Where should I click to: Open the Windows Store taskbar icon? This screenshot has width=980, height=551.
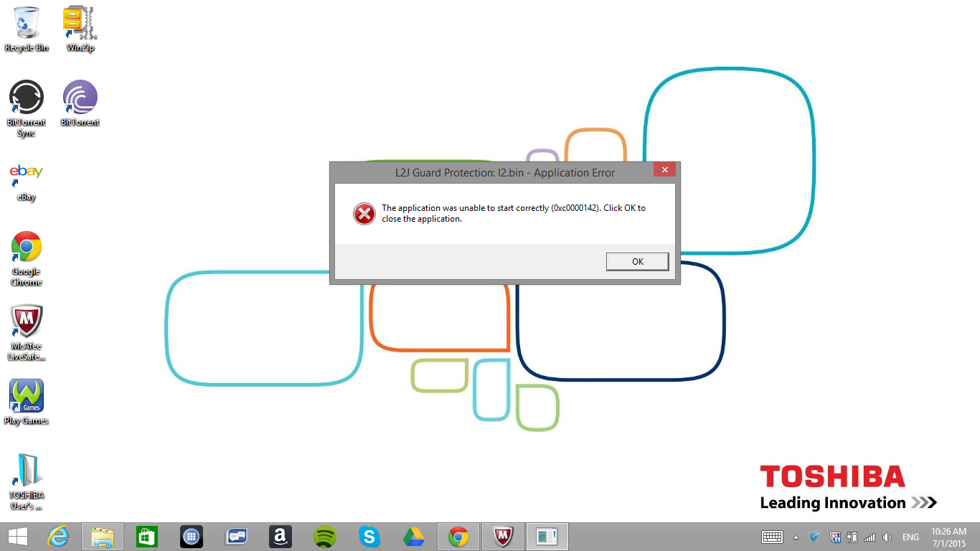147,537
